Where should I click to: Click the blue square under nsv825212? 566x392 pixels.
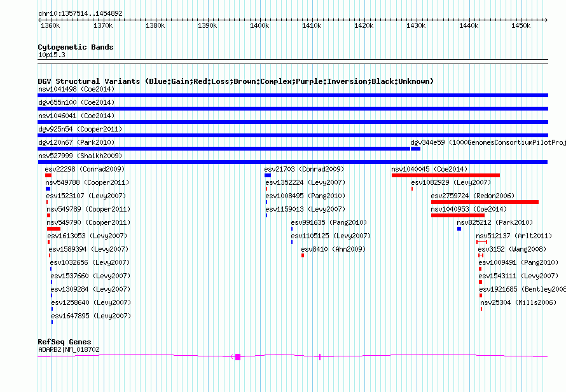(459, 229)
